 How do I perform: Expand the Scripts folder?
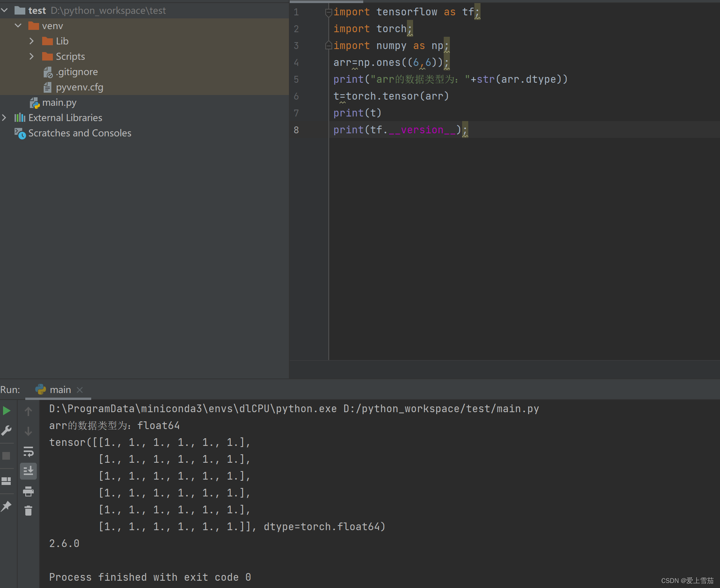(x=31, y=56)
